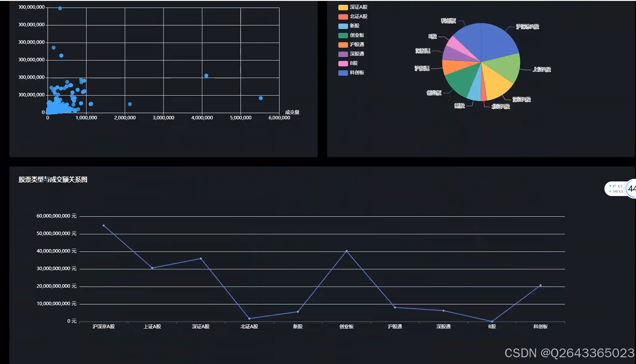Click the 科创板 data point on line chart

(541, 285)
